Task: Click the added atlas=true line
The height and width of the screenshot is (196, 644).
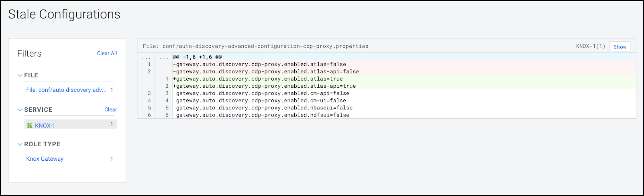Action: pyautogui.click(x=258, y=79)
